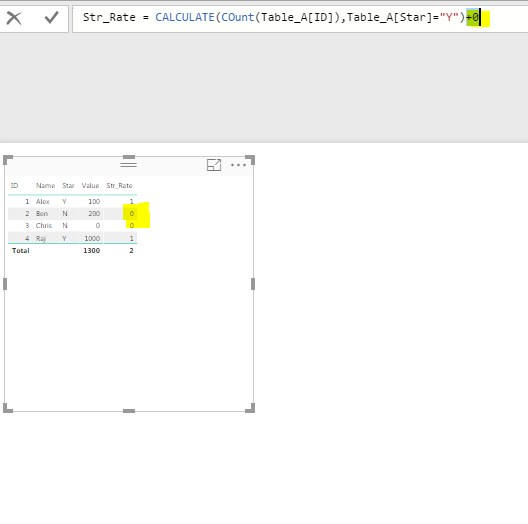The image size is (528, 524).
Task: Click the left-edge middle resize handle
Action: 5,284
